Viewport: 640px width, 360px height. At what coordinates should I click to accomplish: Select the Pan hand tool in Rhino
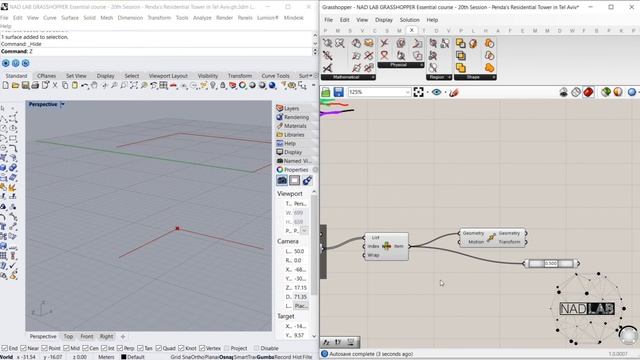94,85
